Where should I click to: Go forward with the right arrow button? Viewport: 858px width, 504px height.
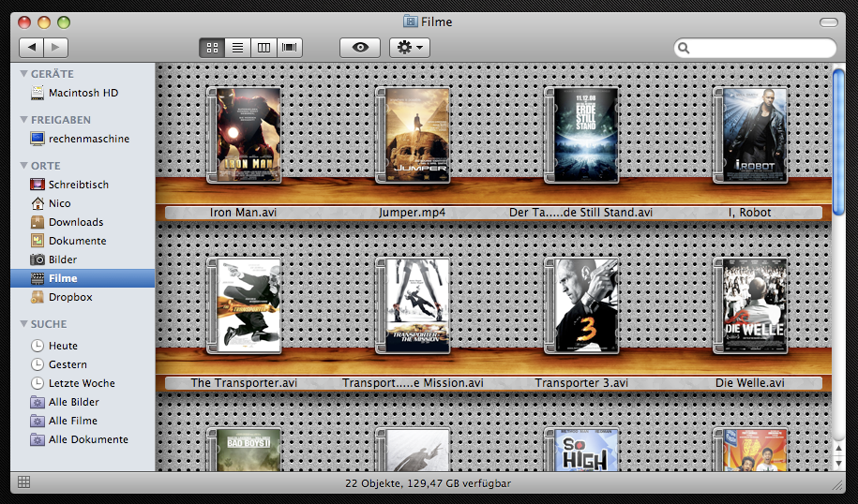coord(56,48)
